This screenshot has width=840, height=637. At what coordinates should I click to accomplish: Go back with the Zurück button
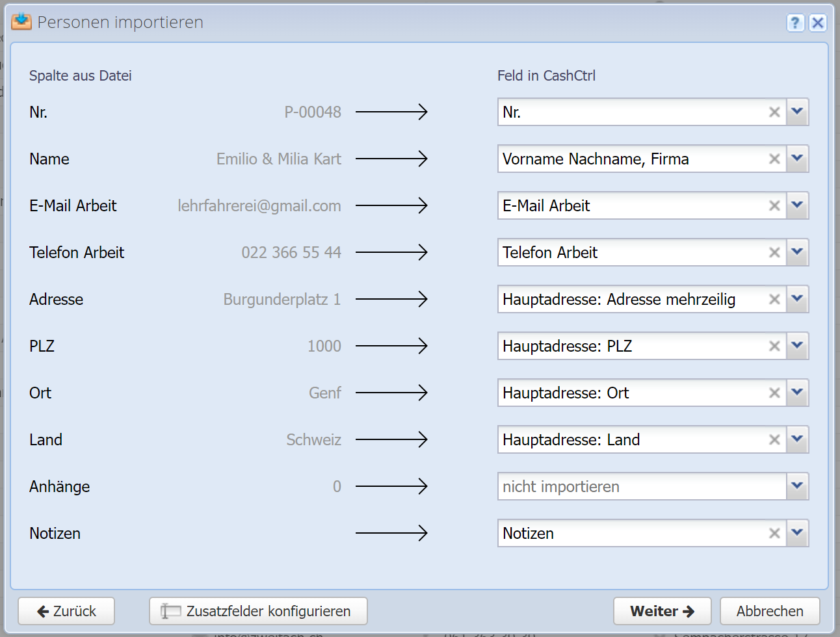point(66,611)
